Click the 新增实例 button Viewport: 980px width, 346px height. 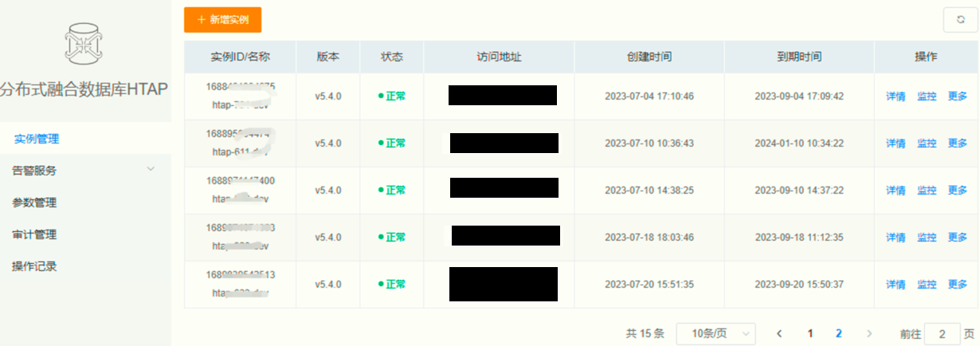click(x=222, y=20)
